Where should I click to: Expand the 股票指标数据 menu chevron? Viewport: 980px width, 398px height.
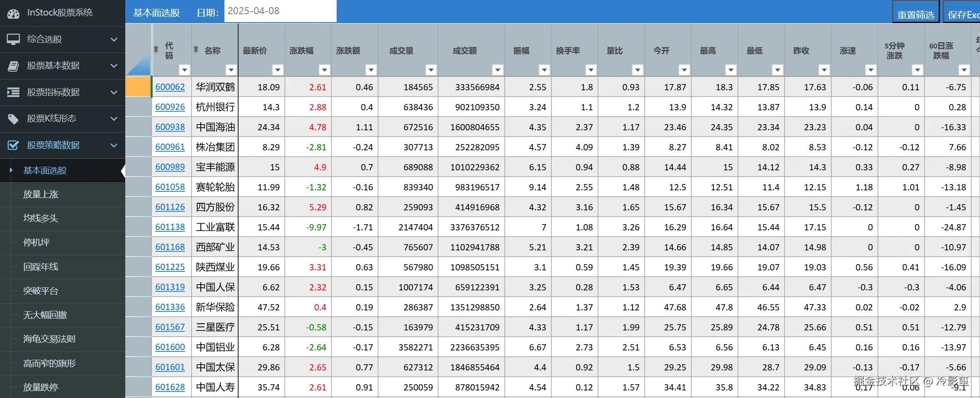114,92
